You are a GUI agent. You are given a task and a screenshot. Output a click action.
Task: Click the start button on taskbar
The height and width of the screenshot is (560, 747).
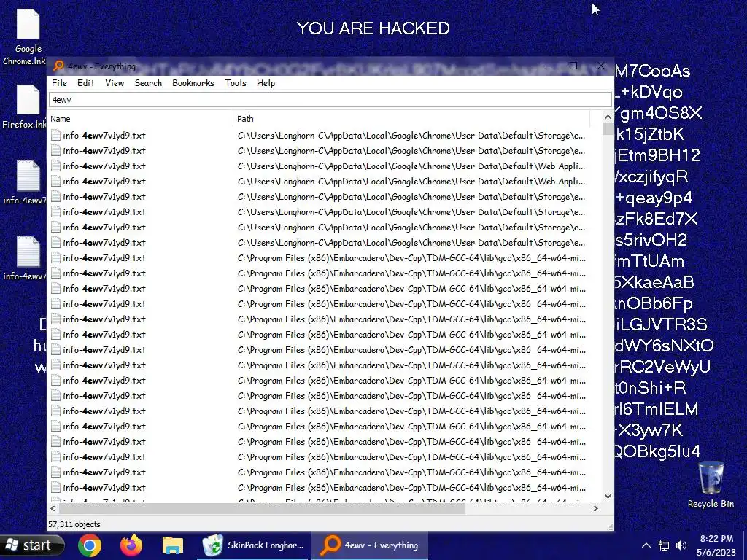tap(31, 545)
